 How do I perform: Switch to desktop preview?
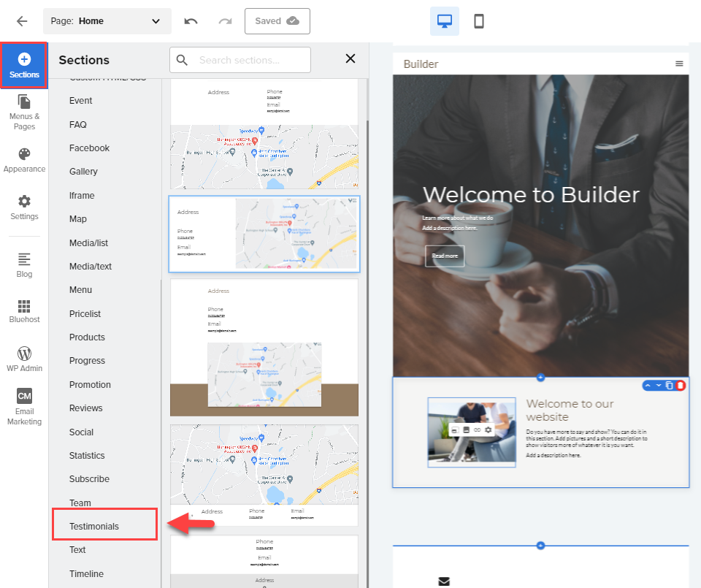tap(445, 21)
